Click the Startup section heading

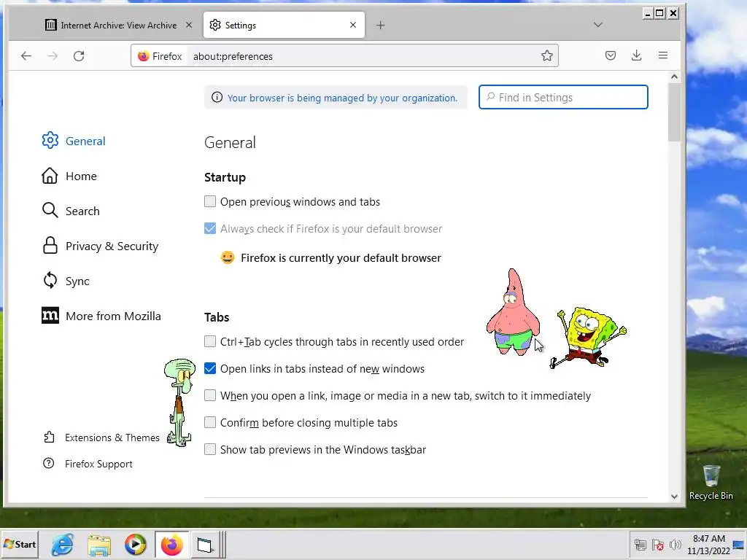tap(225, 177)
